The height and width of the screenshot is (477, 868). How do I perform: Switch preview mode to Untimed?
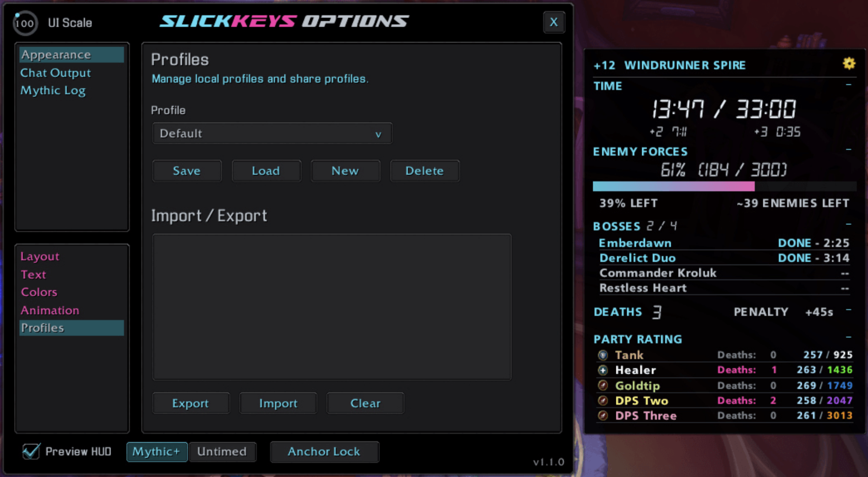tap(222, 452)
